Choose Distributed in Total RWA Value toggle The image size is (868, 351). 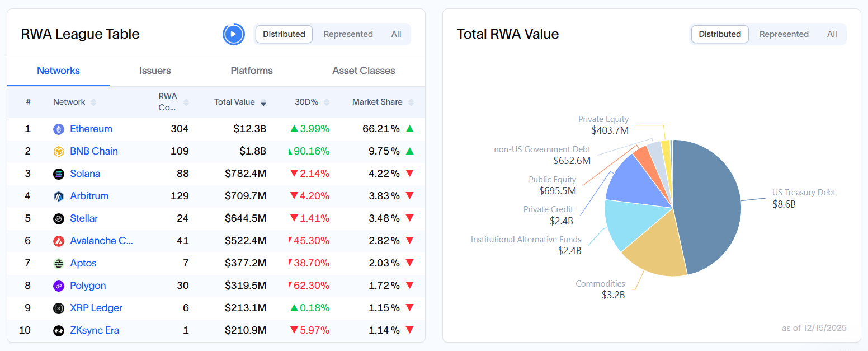click(x=720, y=34)
